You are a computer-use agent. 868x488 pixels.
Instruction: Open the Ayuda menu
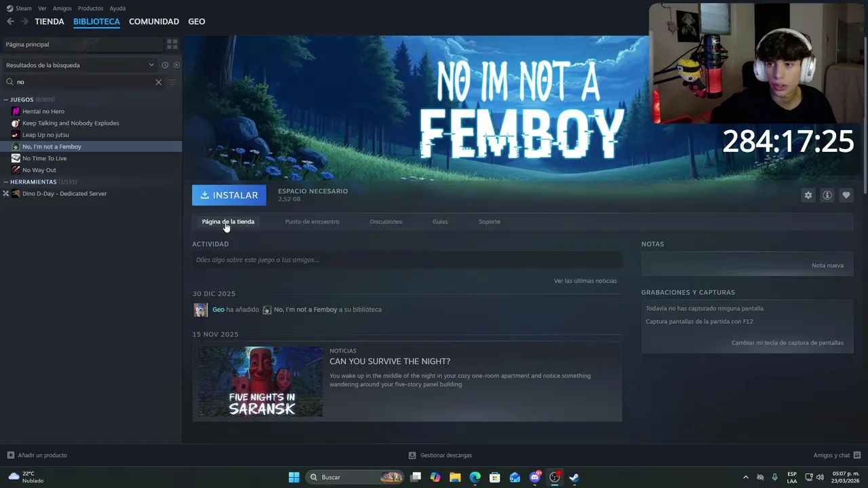click(117, 8)
